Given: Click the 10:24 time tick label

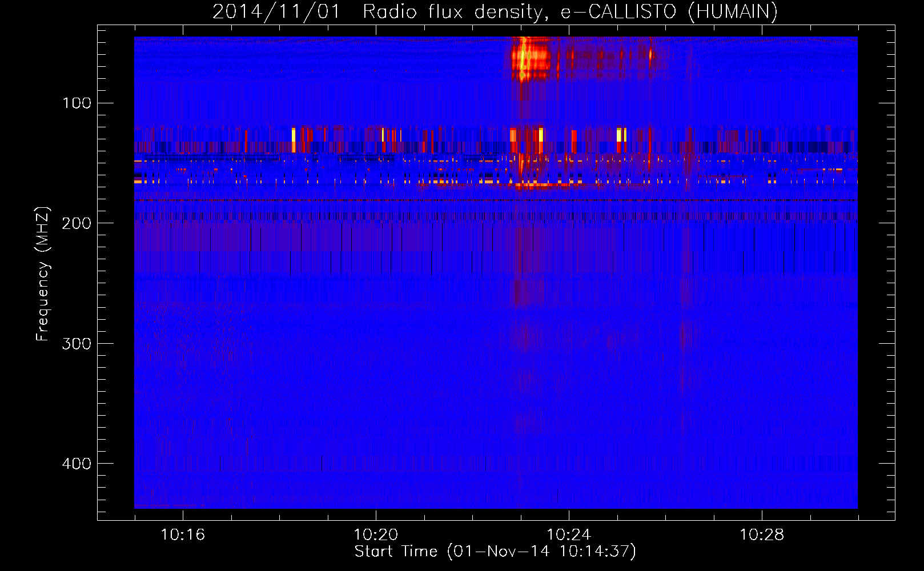Looking at the screenshot, I should pos(569,535).
